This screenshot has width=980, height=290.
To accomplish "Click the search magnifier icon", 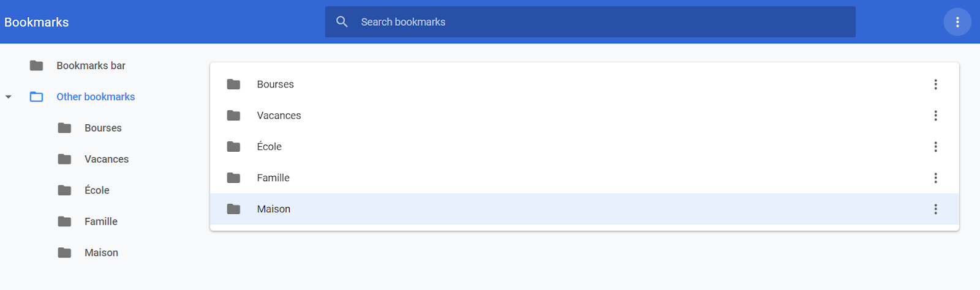I will pyautogui.click(x=342, y=22).
